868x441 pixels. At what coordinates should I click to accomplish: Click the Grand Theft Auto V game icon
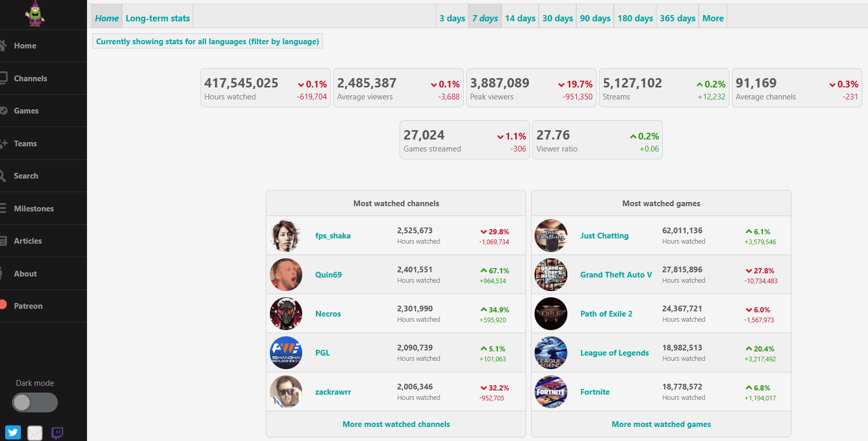point(551,274)
